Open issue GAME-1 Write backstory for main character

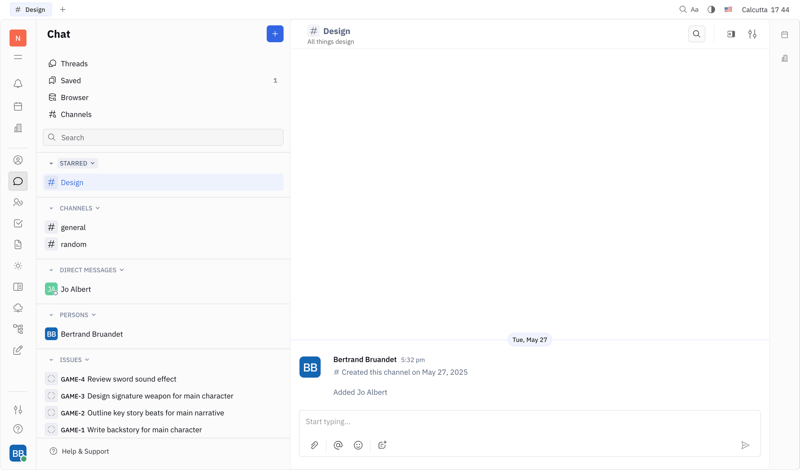click(x=163, y=429)
